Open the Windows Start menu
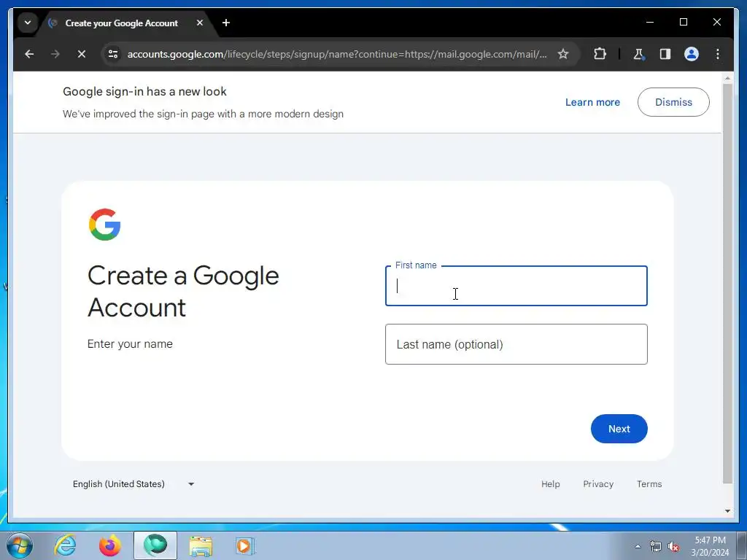This screenshot has width=747, height=560. [20, 545]
